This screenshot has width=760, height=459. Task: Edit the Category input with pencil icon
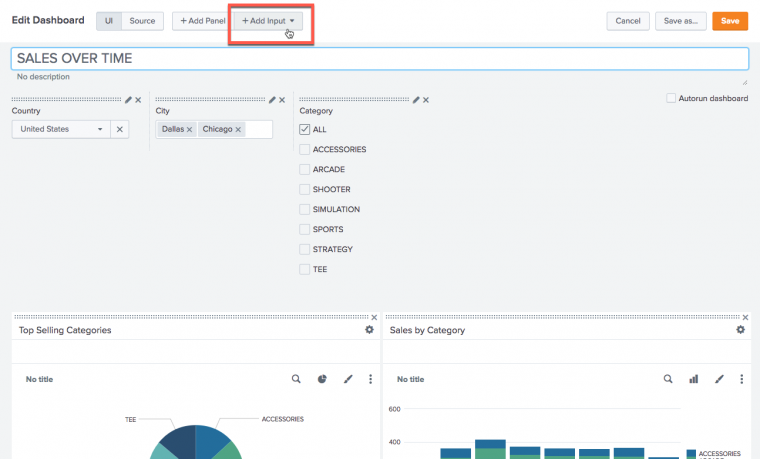416,100
